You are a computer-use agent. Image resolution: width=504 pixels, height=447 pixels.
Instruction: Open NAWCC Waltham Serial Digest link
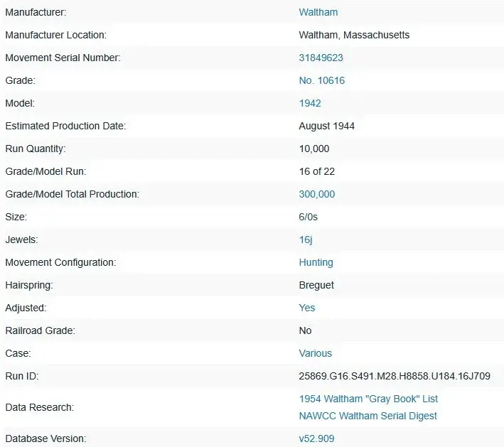click(x=368, y=416)
